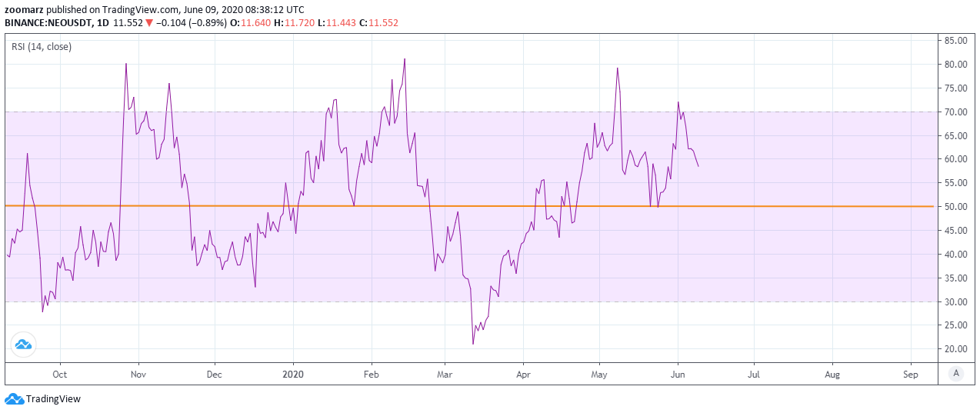
Task: Open the TradingView text link in footer
Action: (53, 399)
